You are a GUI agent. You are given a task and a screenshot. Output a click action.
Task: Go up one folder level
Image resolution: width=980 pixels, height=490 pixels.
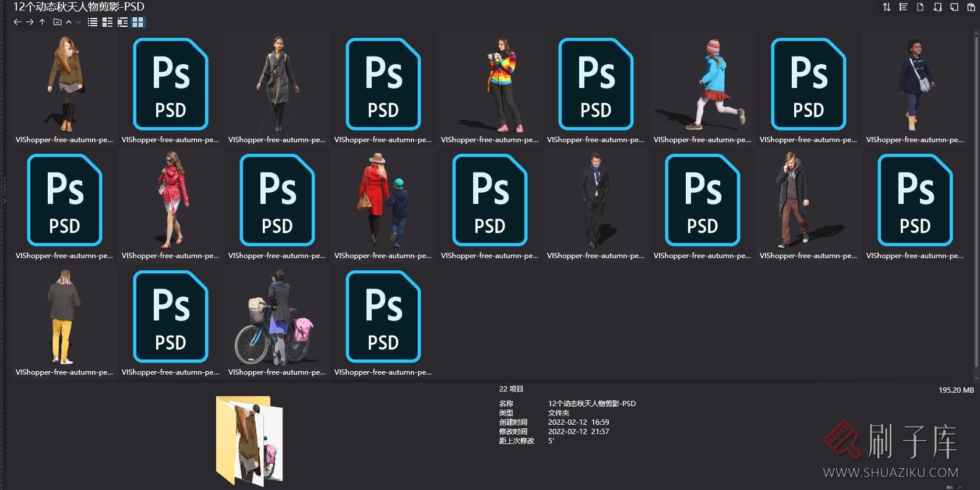click(42, 22)
